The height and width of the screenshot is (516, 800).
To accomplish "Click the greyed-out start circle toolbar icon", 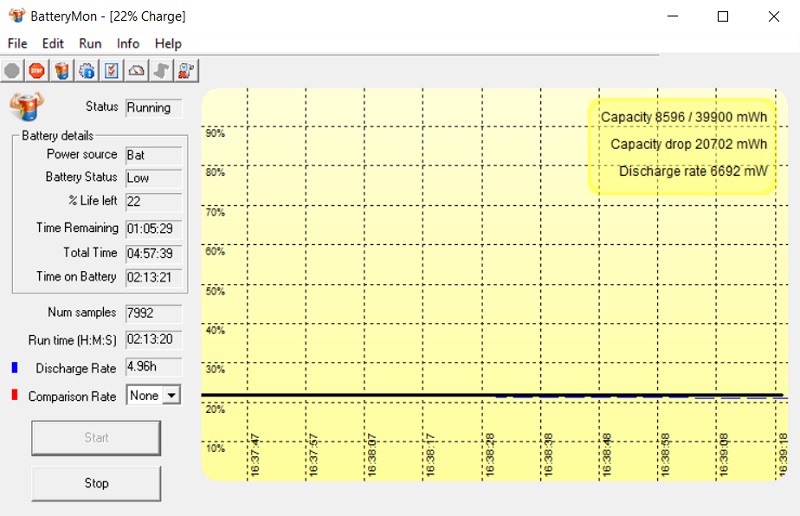I will (x=12, y=70).
